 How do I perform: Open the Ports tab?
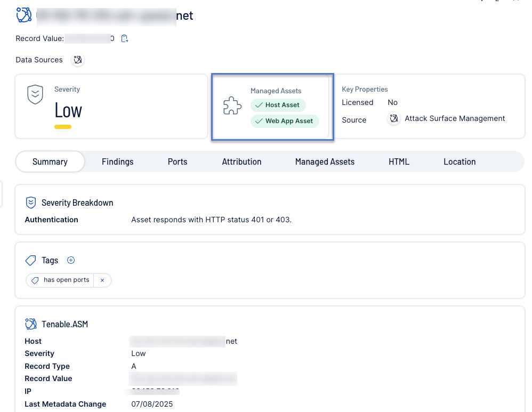pos(178,161)
